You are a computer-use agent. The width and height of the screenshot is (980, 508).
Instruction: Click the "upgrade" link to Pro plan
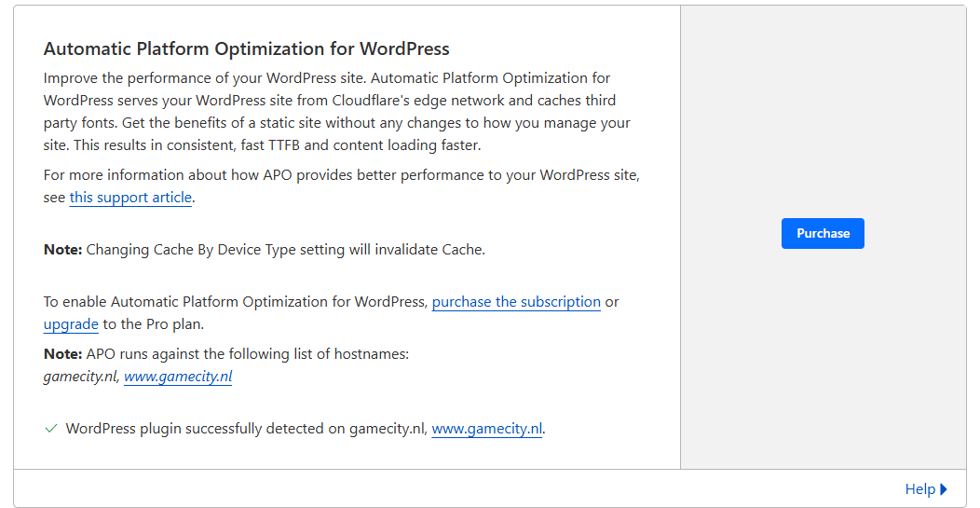pos(71,324)
